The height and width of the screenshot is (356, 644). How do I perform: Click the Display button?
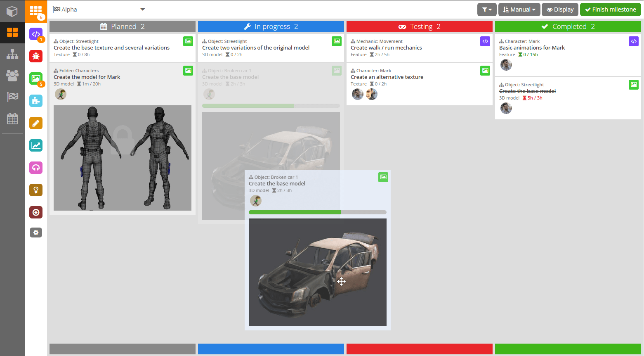pos(560,9)
